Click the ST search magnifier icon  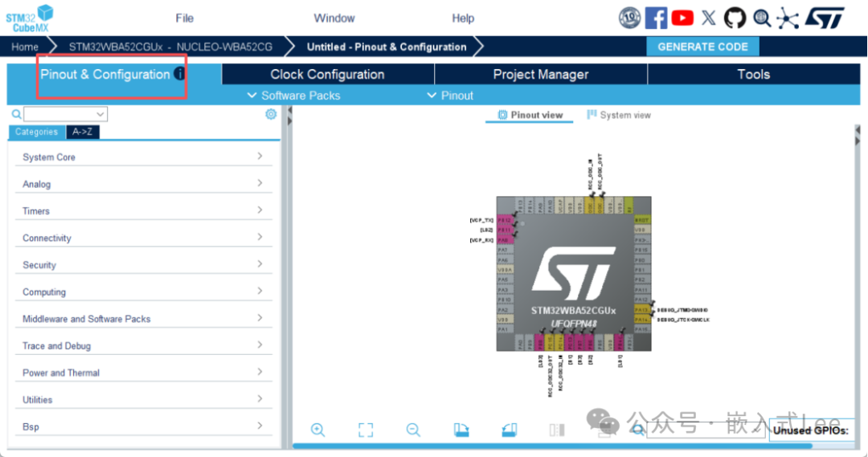tap(762, 18)
